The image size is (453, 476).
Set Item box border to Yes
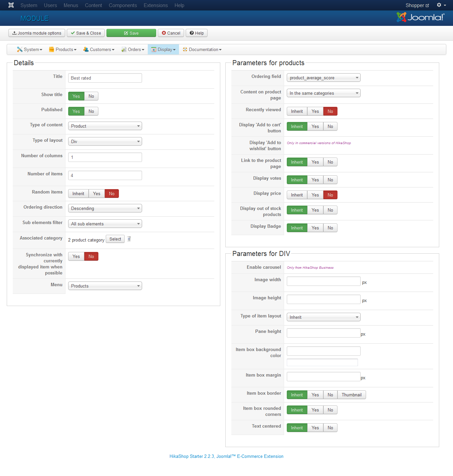click(x=315, y=395)
